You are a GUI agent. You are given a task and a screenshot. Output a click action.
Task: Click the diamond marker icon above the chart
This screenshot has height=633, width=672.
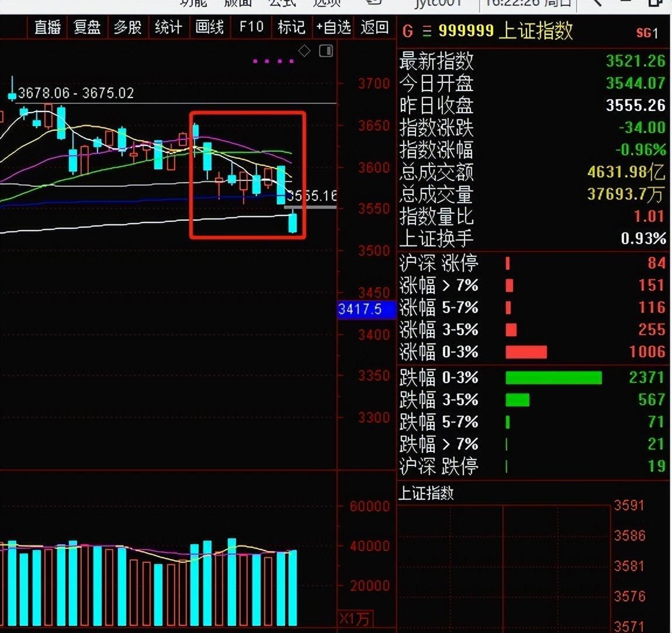point(304,51)
